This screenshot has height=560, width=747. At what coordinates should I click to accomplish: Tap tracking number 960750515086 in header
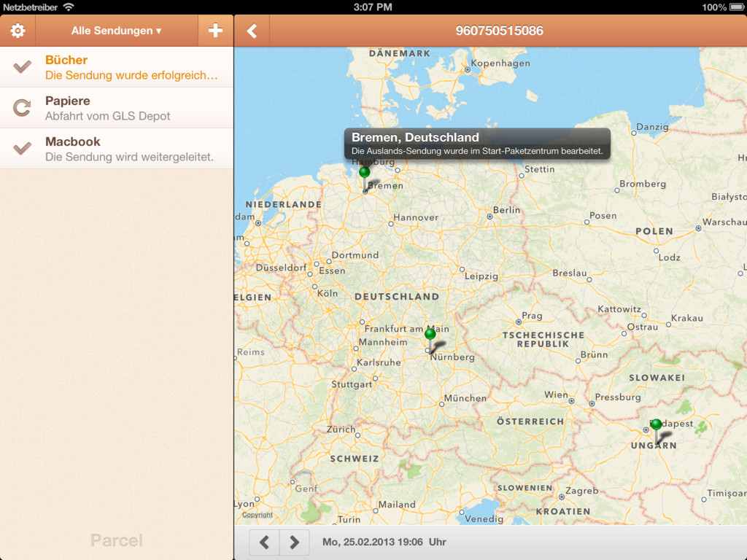click(x=499, y=31)
